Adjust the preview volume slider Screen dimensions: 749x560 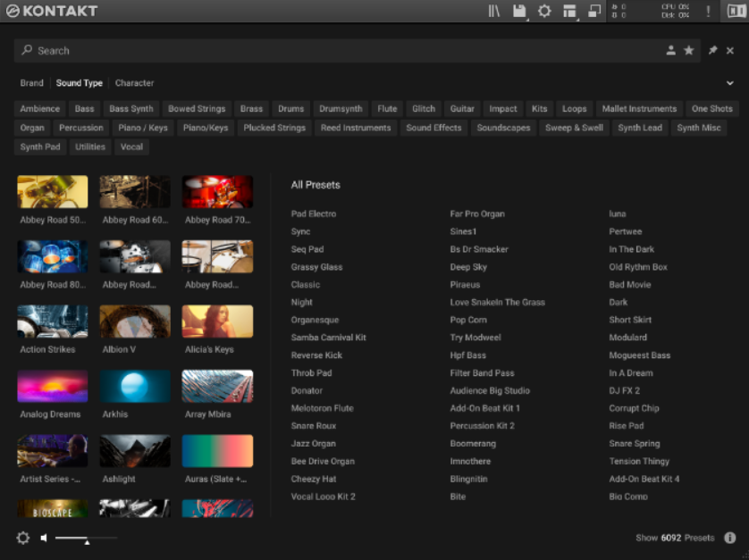(86, 538)
